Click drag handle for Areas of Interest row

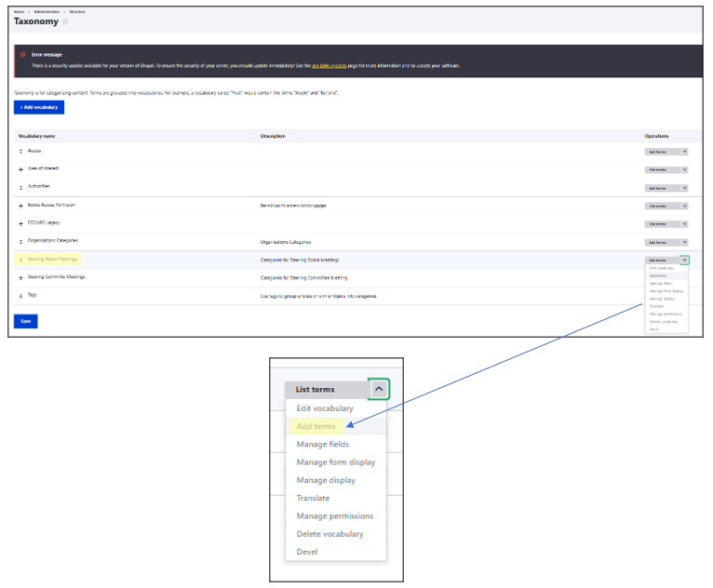pyautogui.click(x=20, y=169)
